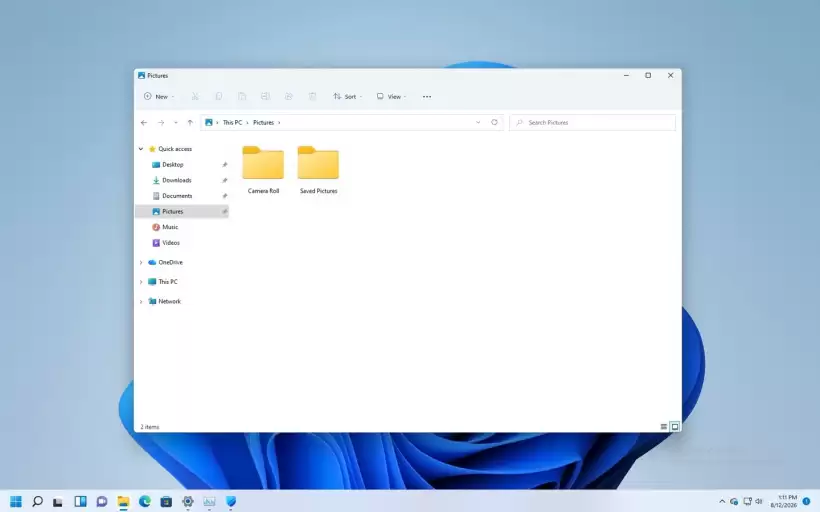Open Documents in Quick access

pos(177,196)
